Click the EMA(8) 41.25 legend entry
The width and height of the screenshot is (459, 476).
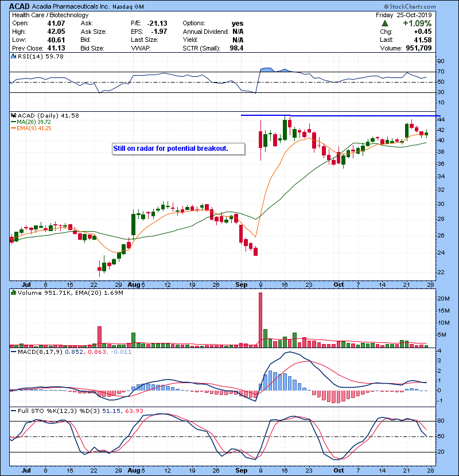[x=31, y=128]
